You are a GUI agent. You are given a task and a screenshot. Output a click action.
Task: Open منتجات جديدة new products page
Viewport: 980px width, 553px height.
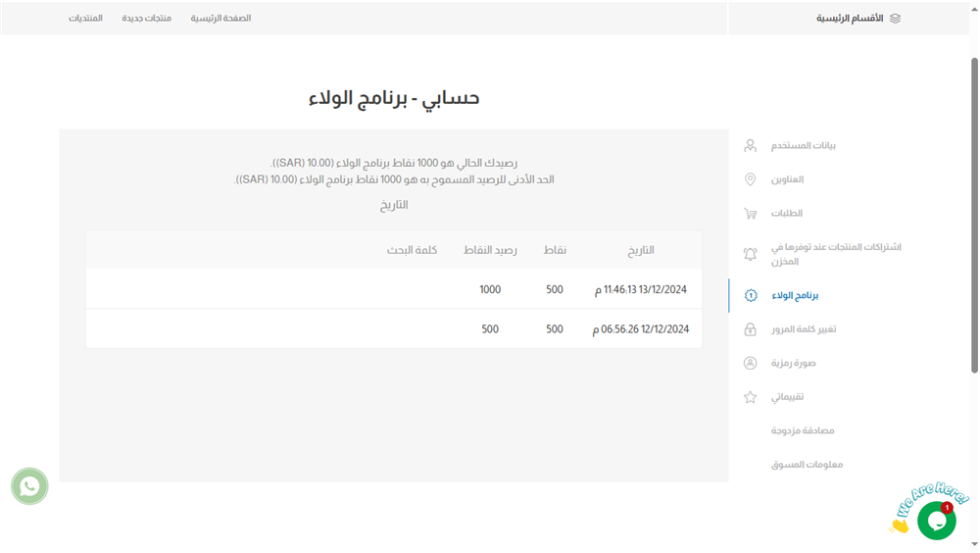click(x=146, y=18)
